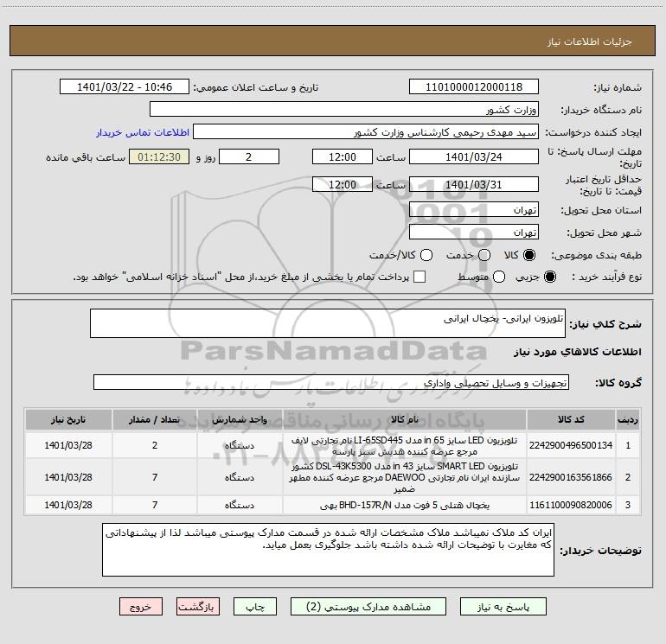Click product code 2242900496500134

[x=571, y=445]
